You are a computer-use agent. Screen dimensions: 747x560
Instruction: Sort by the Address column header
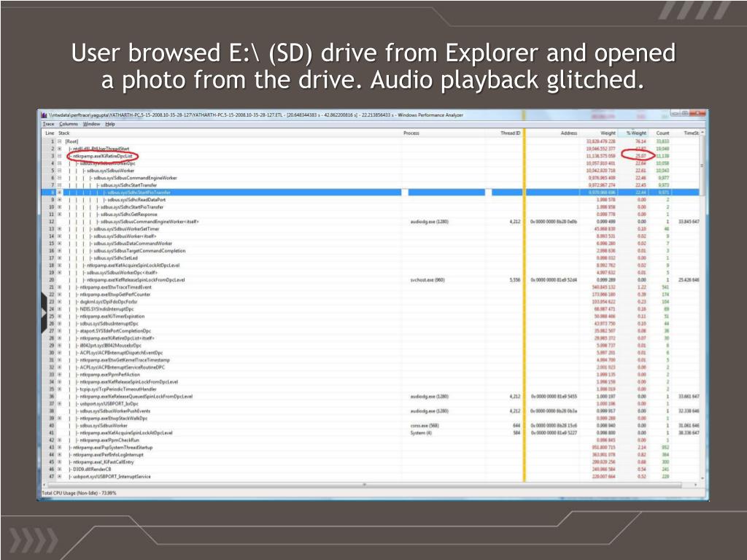(x=569, y=133)
